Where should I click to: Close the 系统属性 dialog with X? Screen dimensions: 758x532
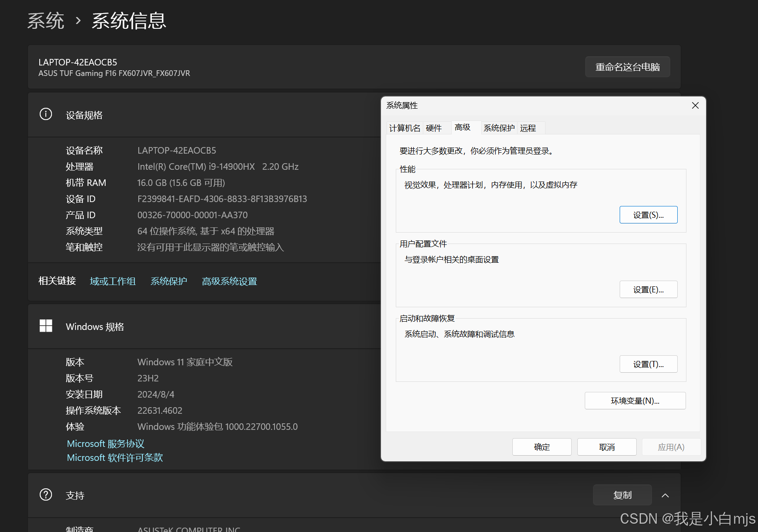click(x=695, y=106)
